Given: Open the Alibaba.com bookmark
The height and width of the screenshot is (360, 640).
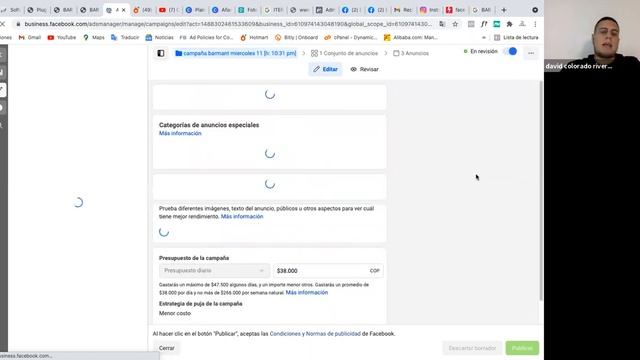Looking at the screenshot, I should pyautogui.click(x=411, y=37).
